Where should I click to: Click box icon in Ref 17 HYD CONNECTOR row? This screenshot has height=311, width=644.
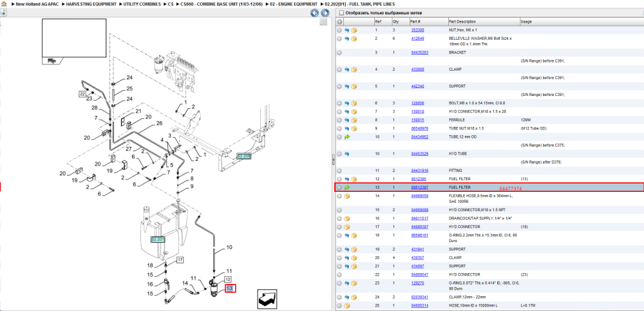346,227
